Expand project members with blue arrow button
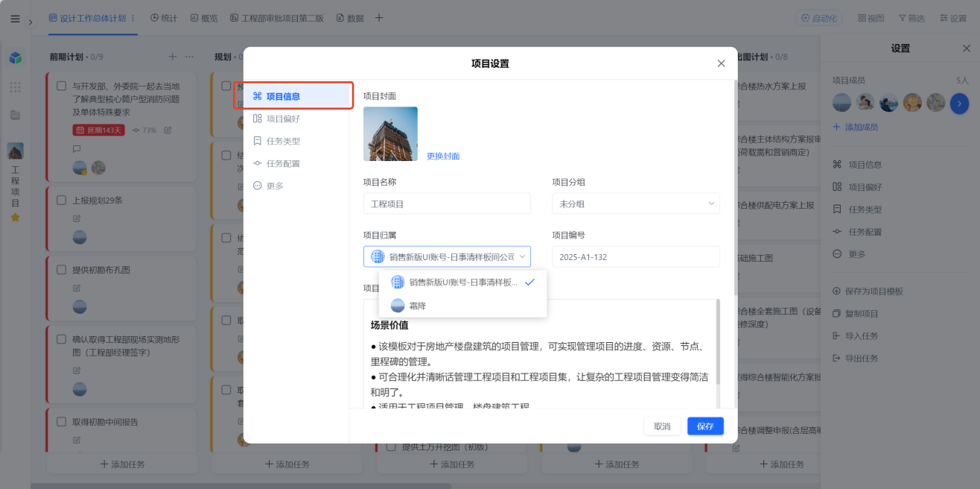Screen dimensions: 980x489 [960, 103]
